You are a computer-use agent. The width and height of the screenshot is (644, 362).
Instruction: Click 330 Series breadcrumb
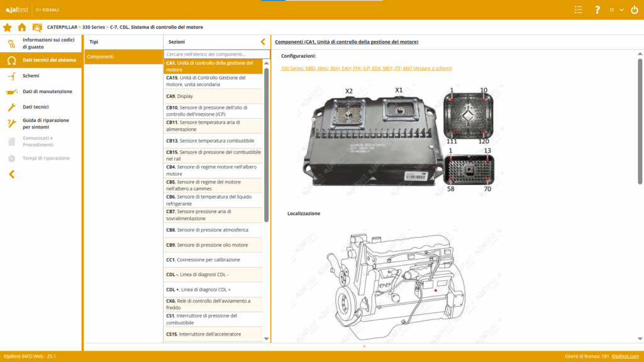(94, 27)
